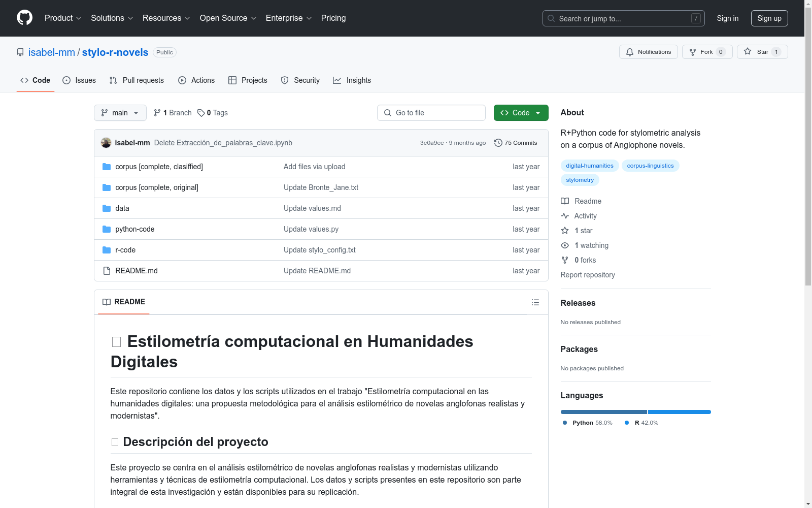Click folder icon for r-code directory
This screenshot has height=508, width=812.
[x=107, y=250]
